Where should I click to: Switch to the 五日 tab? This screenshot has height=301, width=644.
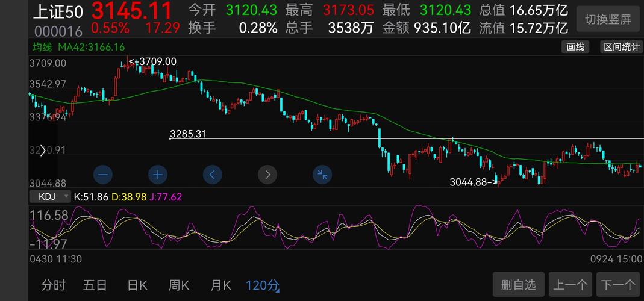[95, 285]
